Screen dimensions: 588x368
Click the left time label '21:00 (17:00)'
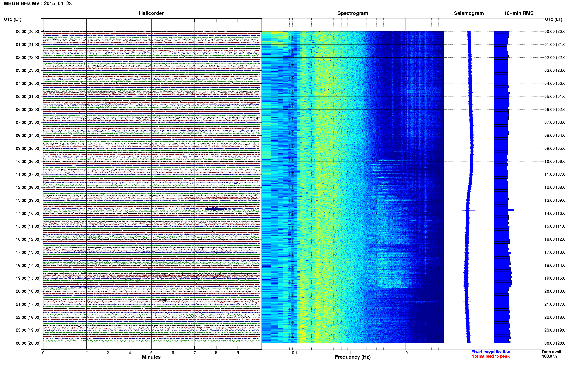28,304
